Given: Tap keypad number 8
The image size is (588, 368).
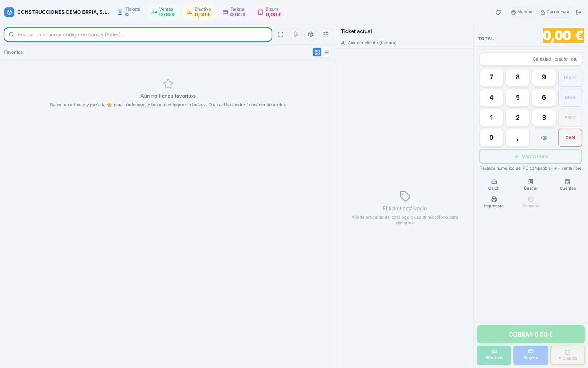Looking at the screenshot, I should 518,77.
